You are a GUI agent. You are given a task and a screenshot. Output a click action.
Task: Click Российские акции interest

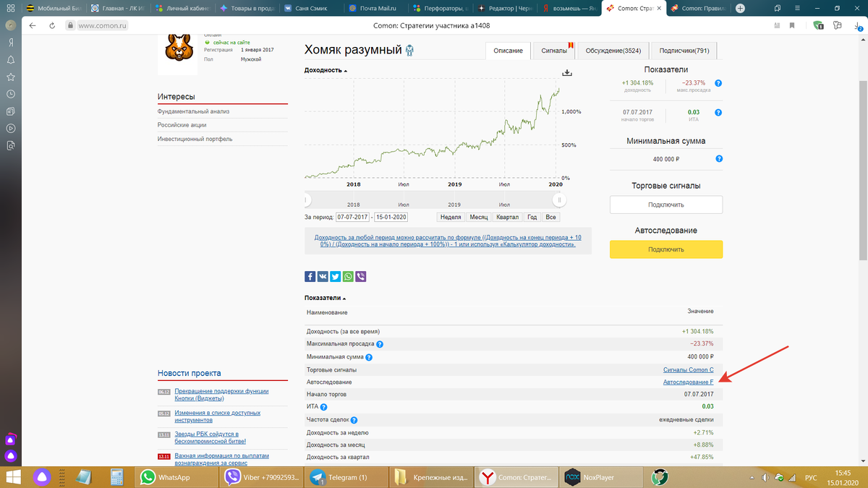[x=182, y=125]
